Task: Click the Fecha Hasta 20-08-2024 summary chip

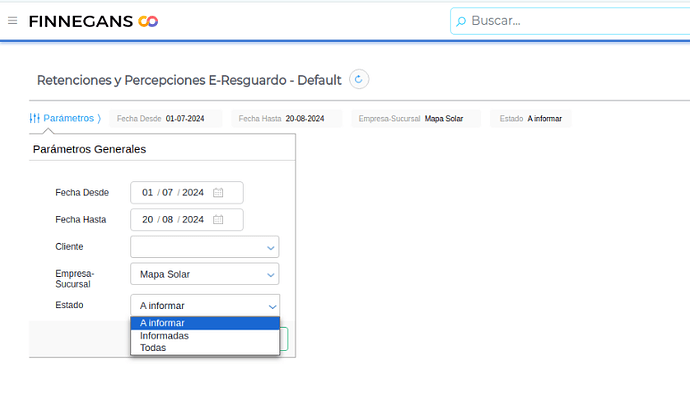Action: [286, 118]
